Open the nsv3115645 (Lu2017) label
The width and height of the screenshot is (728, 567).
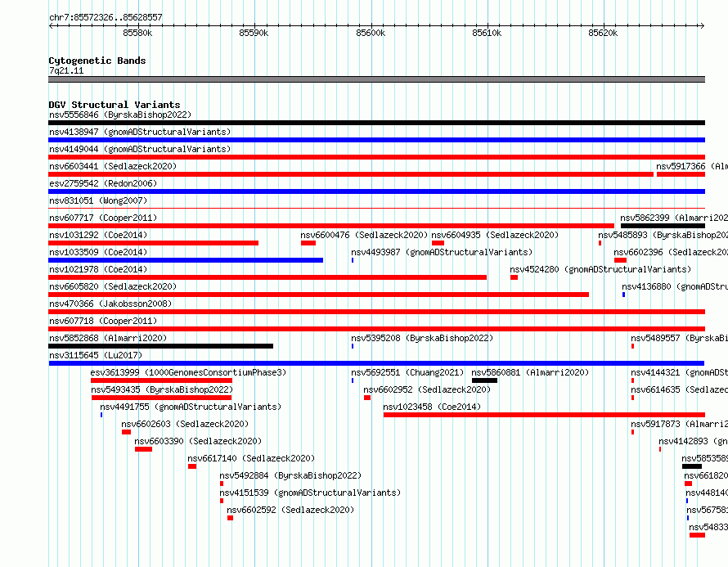[96, 355]
